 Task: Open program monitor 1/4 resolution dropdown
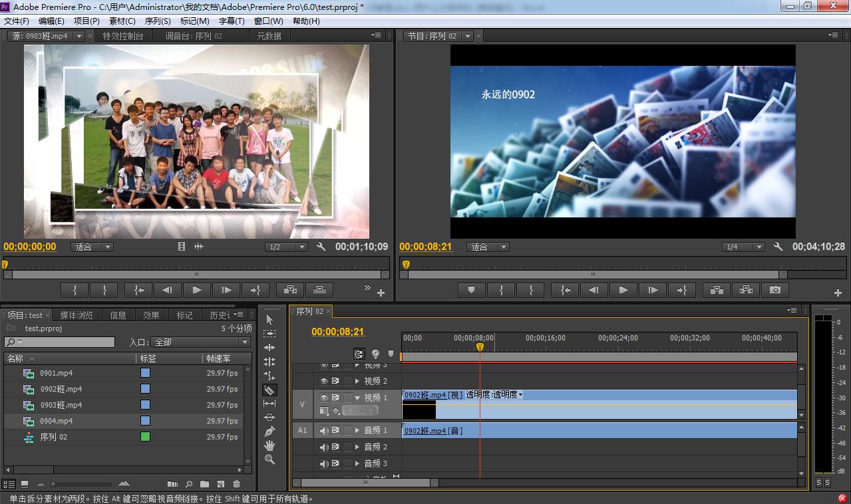743,247
